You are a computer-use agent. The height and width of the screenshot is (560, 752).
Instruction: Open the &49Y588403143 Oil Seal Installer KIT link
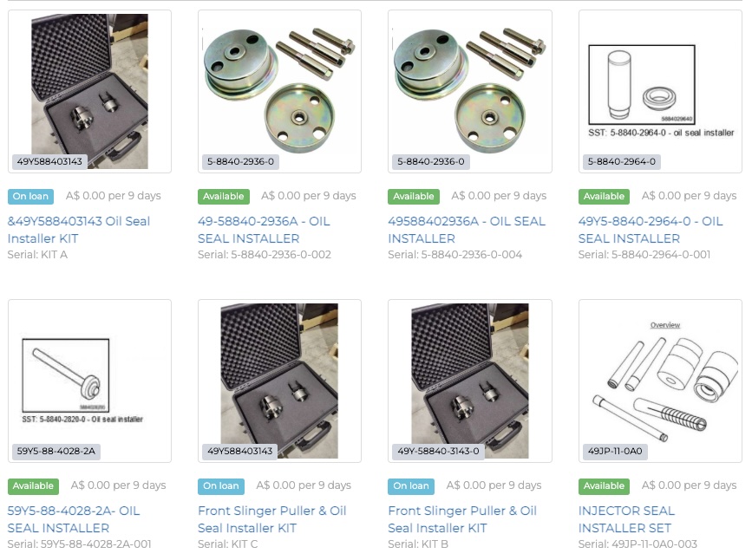click(x=79, y=230)
